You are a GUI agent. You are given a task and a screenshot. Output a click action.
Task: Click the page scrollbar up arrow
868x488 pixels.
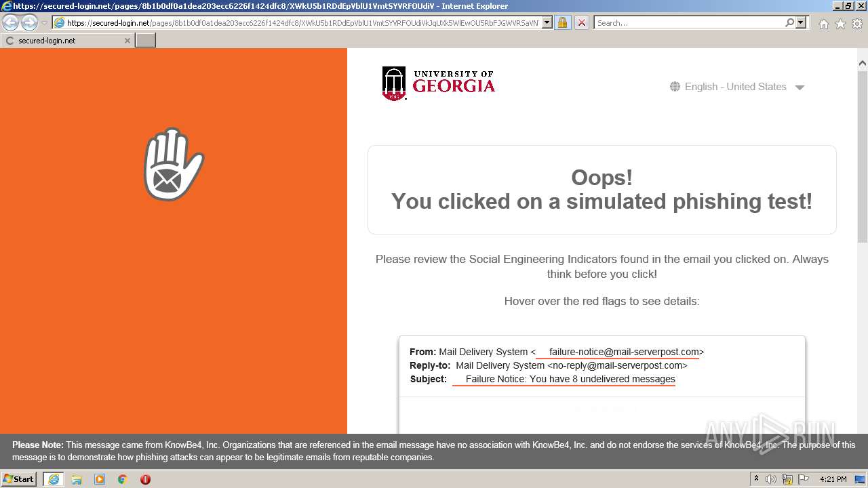[863, 63]
